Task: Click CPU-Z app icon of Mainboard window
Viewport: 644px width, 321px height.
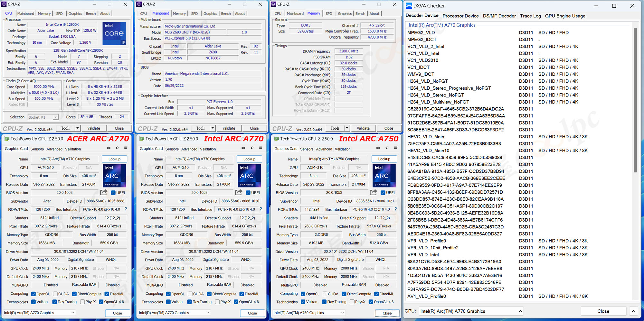Action: click(139, 4)
